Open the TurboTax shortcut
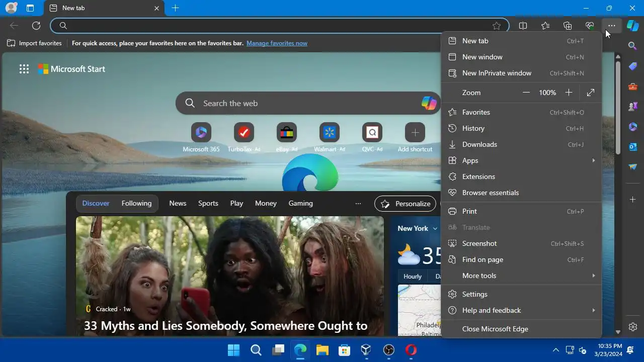This screenshot has width=644, height=362. (244, 137)
